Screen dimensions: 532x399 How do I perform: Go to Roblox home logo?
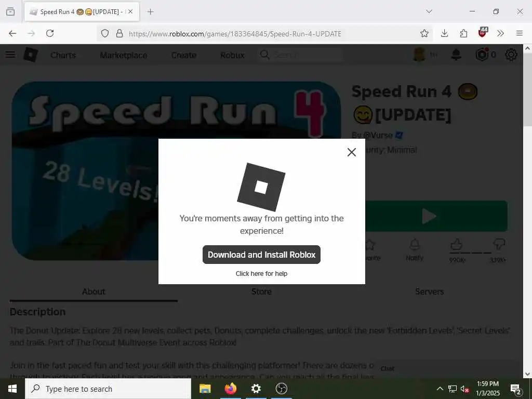pos(31,55)
